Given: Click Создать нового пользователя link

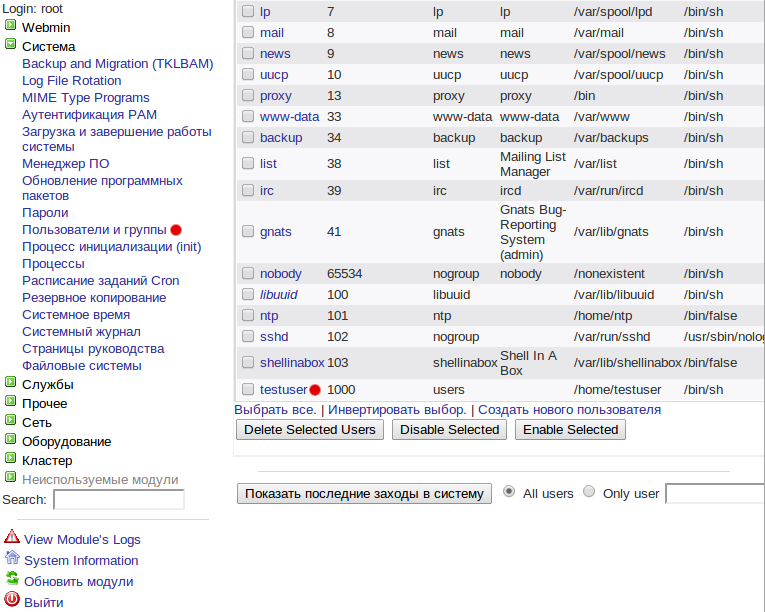Looking at the screenshot, I should pos(569,410).
